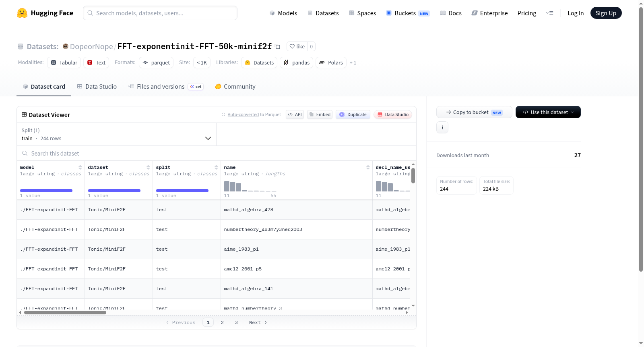Click the name lengths histogram
This screenshot has height=347, width=644.
(250, 186)
